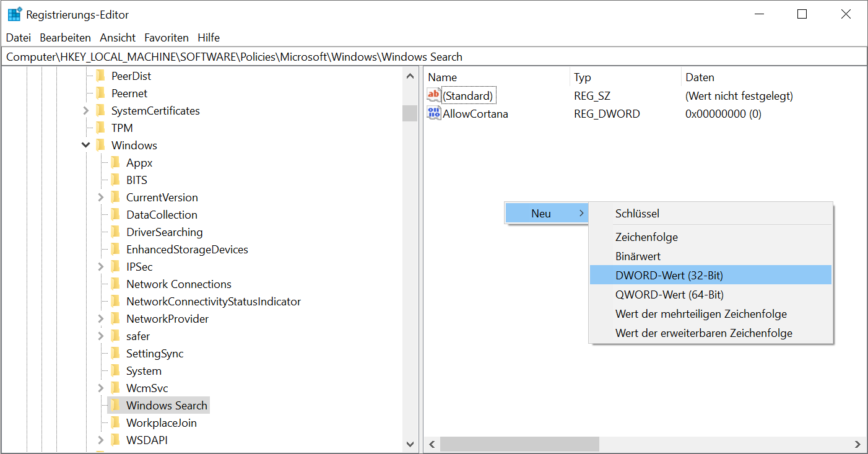Screen dimensions: 868x454
Task: Expand the CurrentVersion key
Action: click(x=101, y=198)
